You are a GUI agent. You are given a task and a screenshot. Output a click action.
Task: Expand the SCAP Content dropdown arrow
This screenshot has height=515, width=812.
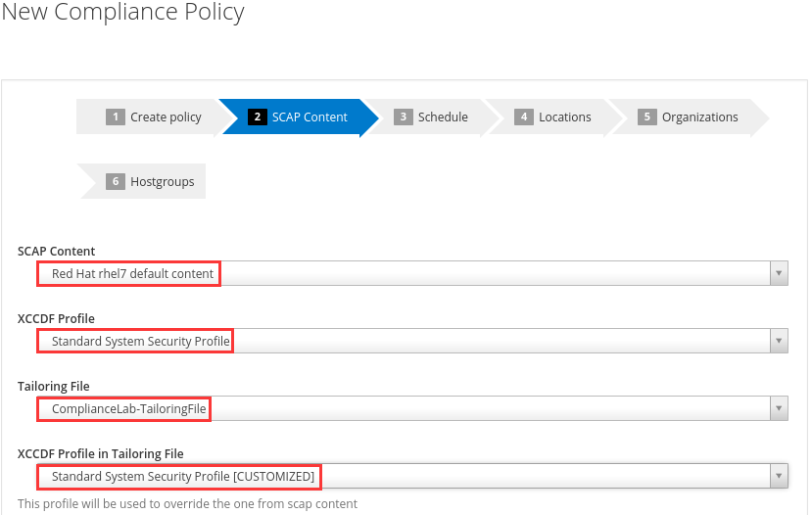tap(779, 274)
